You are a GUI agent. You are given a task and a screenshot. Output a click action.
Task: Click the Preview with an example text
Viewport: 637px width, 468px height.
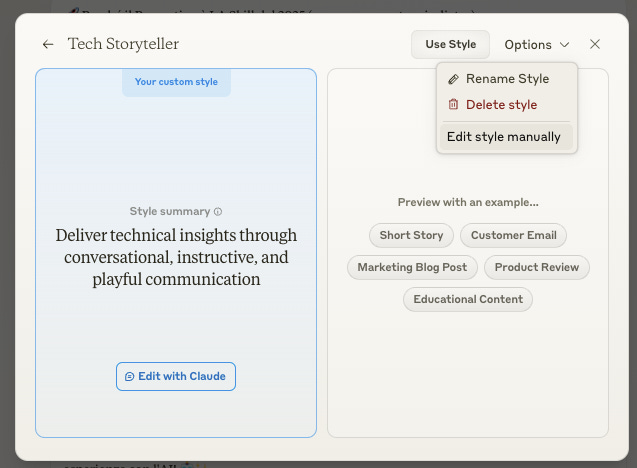pyautogui.click(x=468, y=202)
